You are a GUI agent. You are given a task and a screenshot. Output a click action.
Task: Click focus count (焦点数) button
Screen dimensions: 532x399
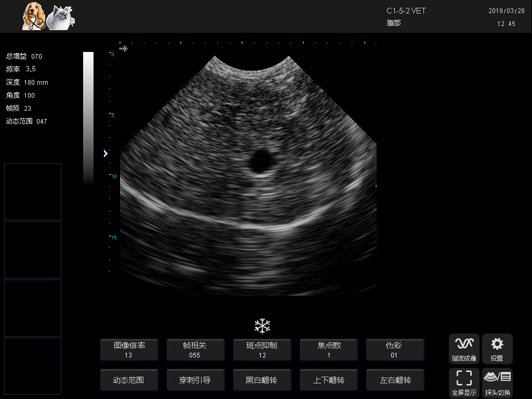pyautogui.click(x=328, y=350)
